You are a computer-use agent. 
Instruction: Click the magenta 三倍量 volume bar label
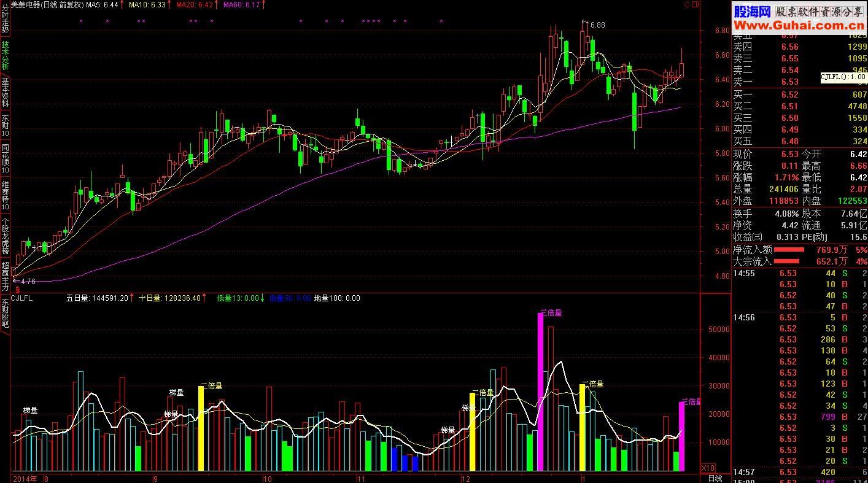click(551, 312)
